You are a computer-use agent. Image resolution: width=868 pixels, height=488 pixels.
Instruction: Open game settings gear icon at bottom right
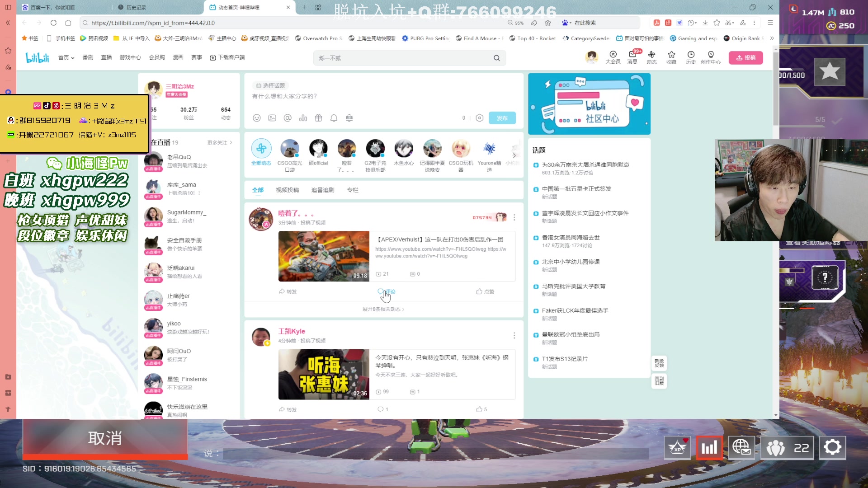tap(832, 447)
